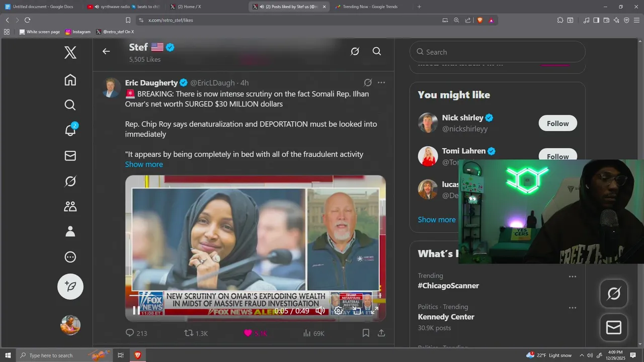Open three-dot menu on Eric Daugherty's post
Image resolution: width=644 pixels, height=362 pixels.
point(381,82)
